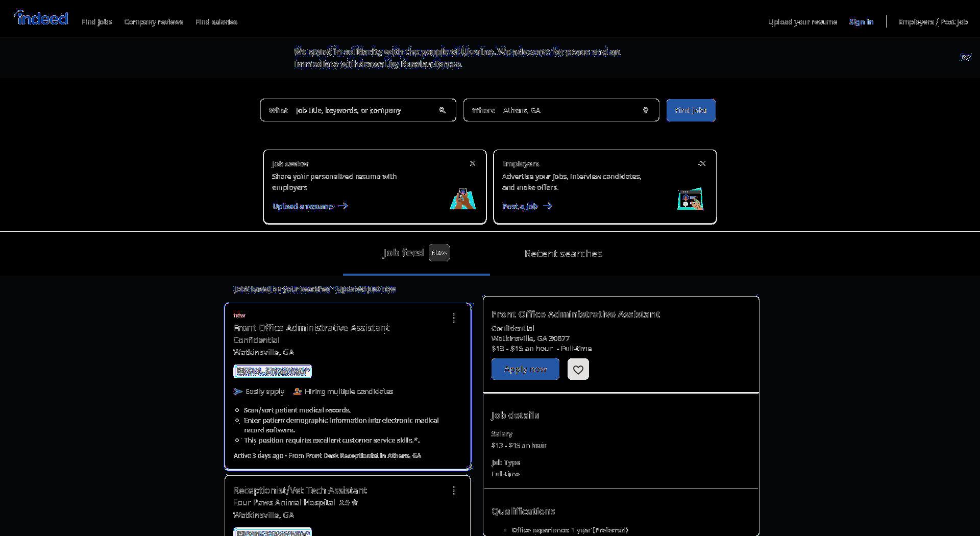
Task: Open the Indeed logo home link
Action: click(x=41, y=18)
